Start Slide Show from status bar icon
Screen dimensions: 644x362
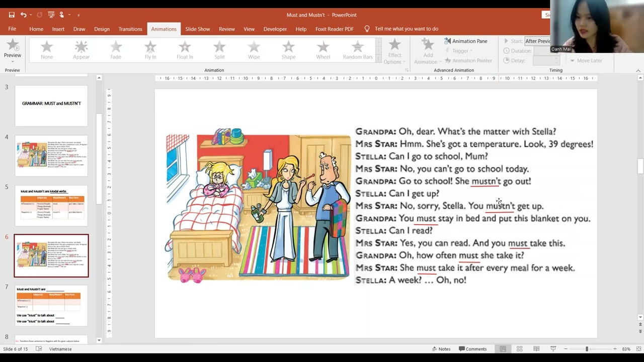553,349
